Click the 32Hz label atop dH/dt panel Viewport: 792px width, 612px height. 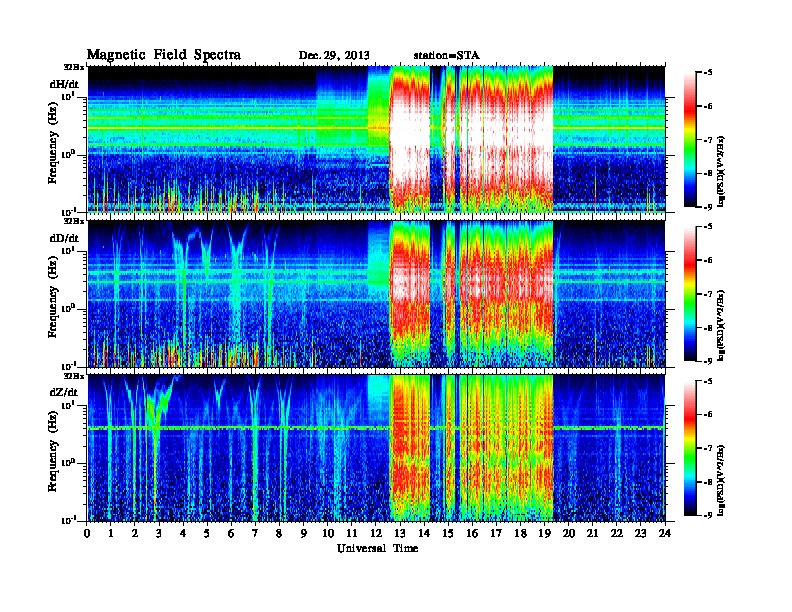click(x=74, y=67)
